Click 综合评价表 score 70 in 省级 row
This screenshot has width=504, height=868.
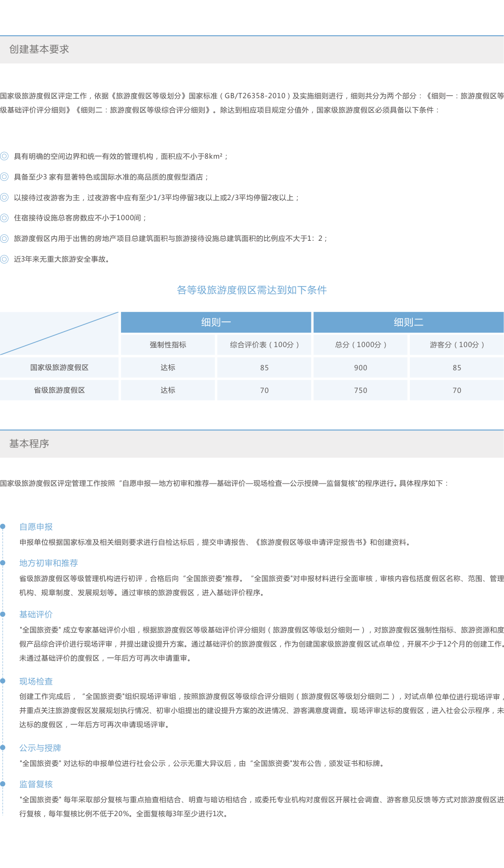[x=264, y=390]
